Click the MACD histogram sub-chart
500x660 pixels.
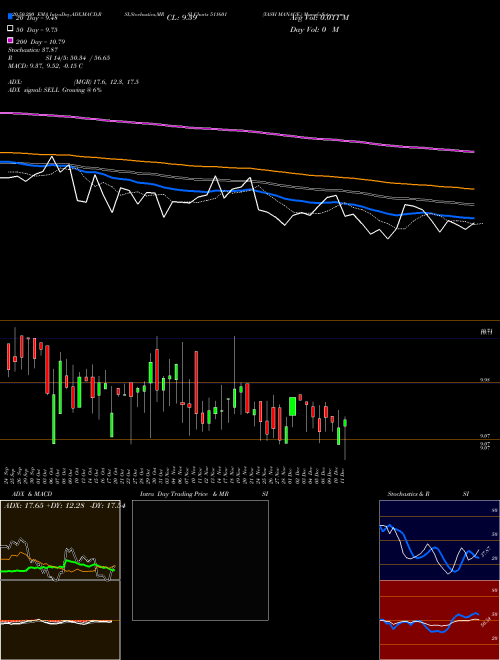[60, 620]
